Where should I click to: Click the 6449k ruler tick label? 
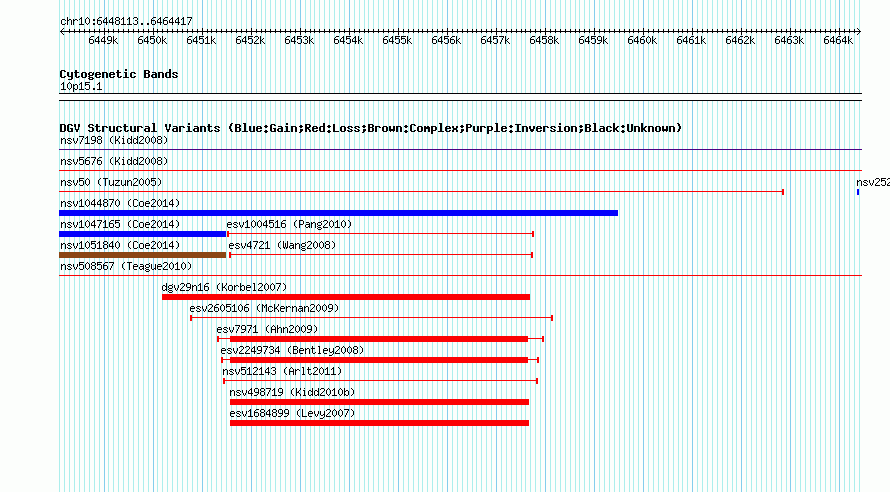pos(103,40)
